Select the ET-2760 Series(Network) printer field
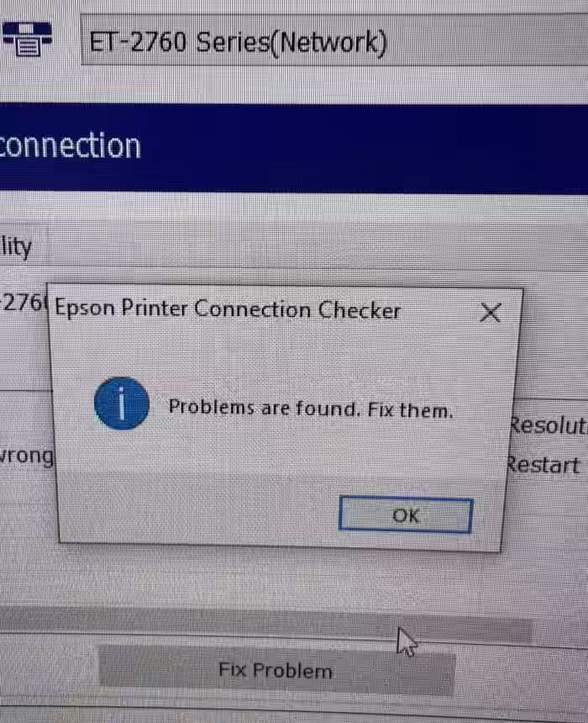 click(334, 40)
